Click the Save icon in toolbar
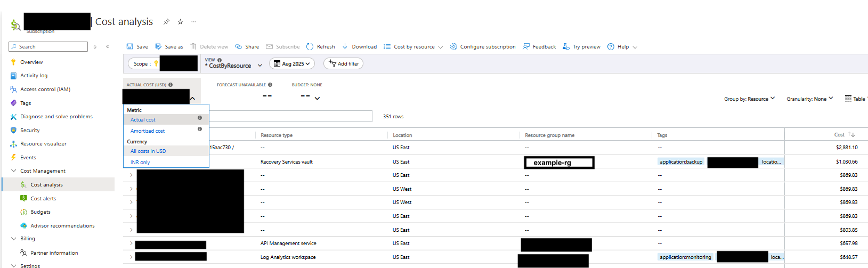The width and height of the screenshot is (868, 268). coord(130,47)
